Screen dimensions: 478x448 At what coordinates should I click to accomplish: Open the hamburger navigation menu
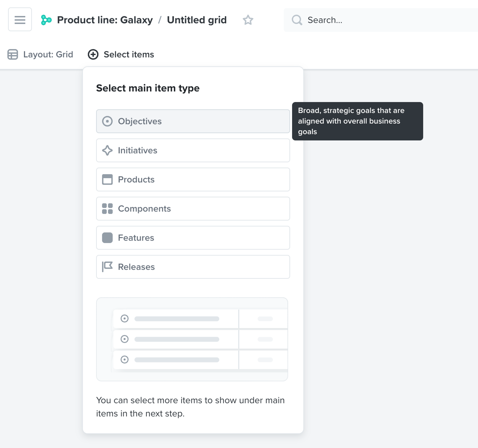(x=20, y=19)
